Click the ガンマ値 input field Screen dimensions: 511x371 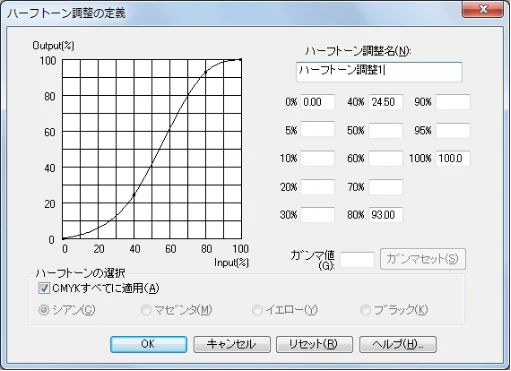point(357,259)
